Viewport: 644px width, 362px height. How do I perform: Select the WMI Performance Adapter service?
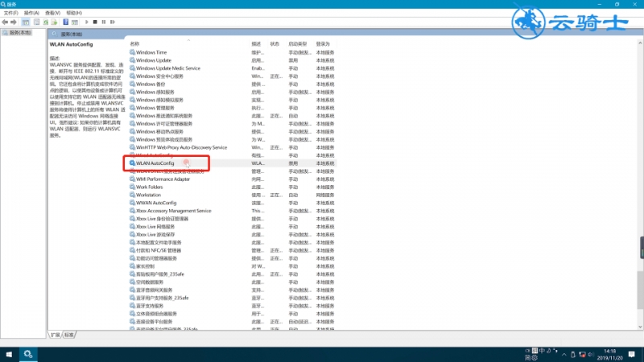tap(163, 179)
